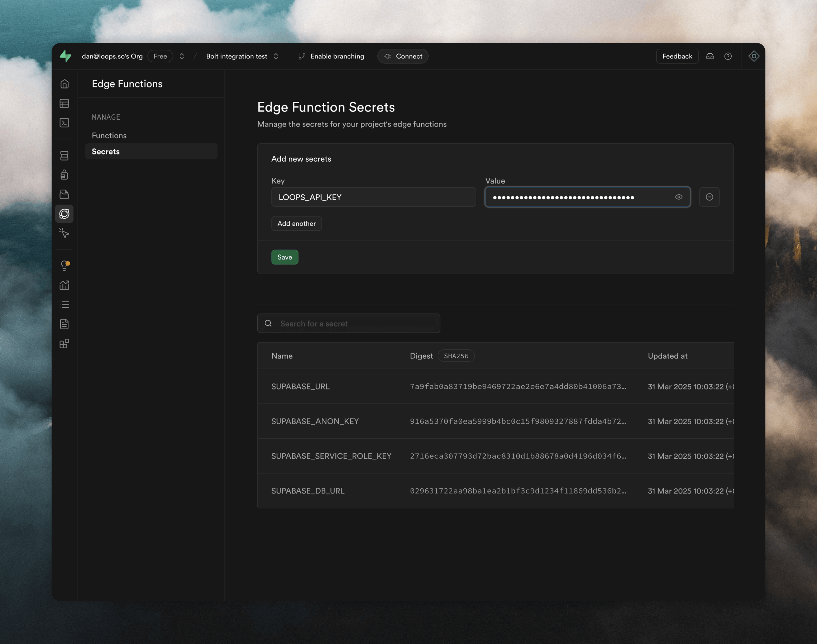817x644 pixels.
Task: Click the Add another button
Action: [x=296, y=224]
